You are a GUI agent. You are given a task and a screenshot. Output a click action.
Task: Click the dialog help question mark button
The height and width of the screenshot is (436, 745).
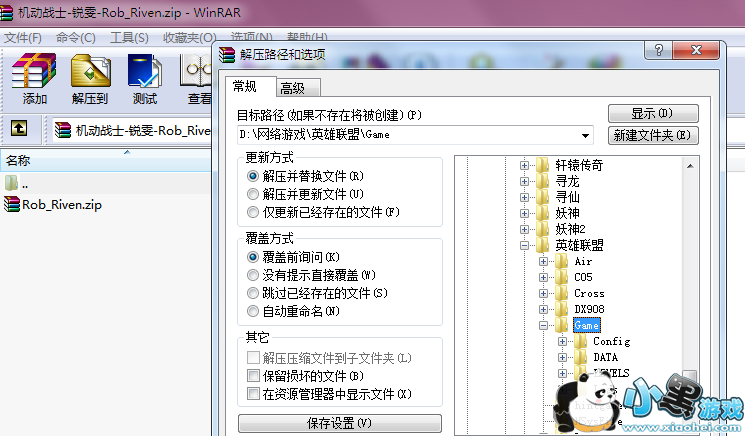[658, 50]
